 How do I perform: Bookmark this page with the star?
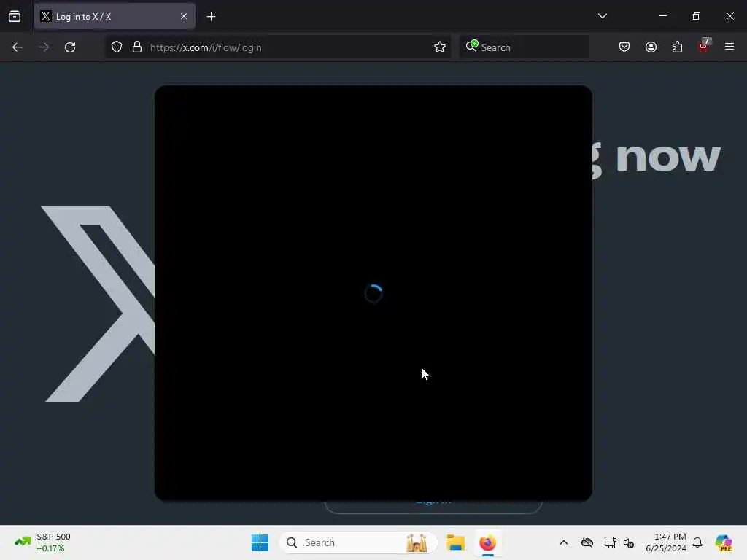(x=440, y=47)
